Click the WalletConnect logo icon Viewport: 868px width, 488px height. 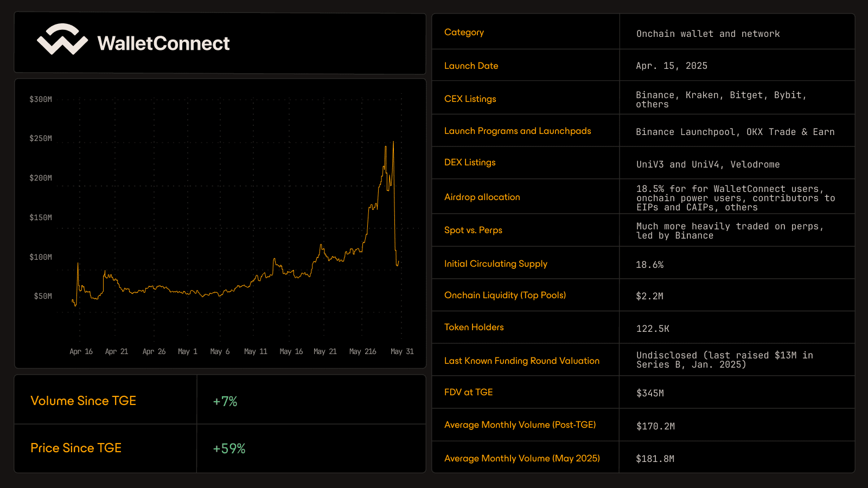62,39
